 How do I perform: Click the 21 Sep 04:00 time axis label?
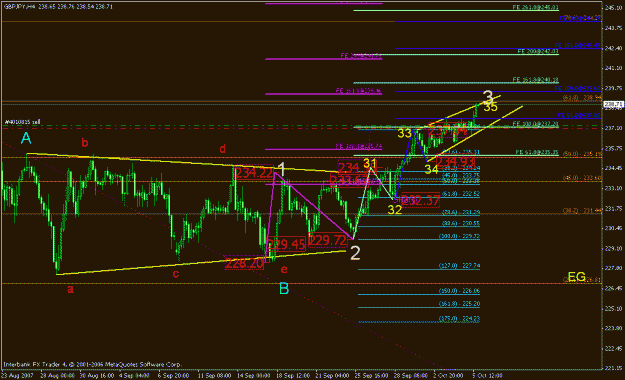[x=332, y=375]
